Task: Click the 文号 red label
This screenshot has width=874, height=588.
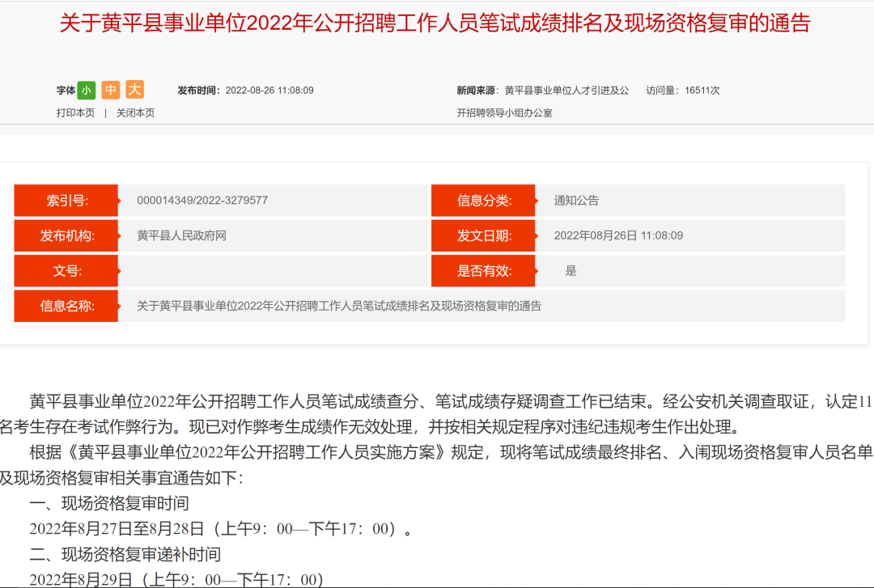Action: (66, 271)
